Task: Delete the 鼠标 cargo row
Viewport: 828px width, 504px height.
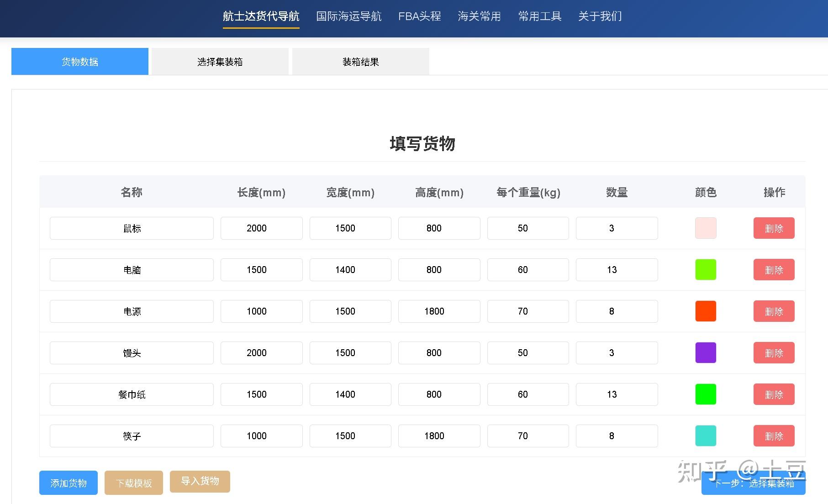Action: [x=774, y=228]
